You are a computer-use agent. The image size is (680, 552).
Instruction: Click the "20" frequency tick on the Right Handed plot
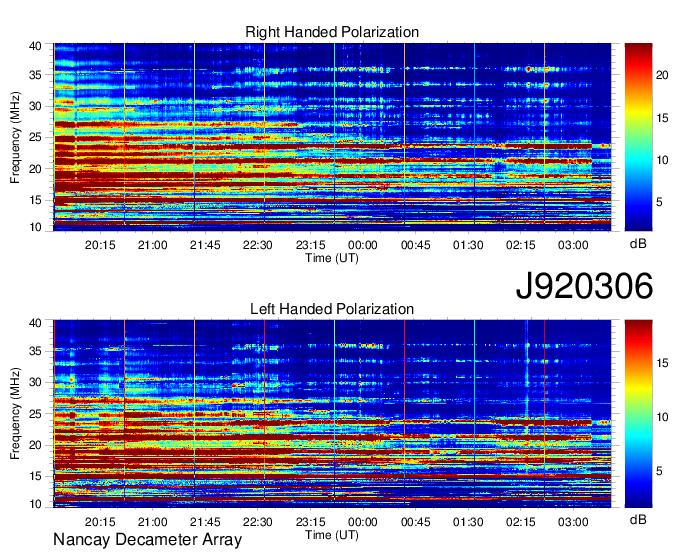(x=35, y=169)
